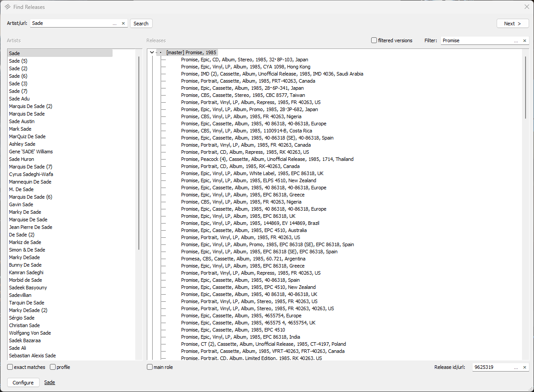Select artist Simon & De Sade
This screenshot has height=392, width=534.
point(27,250)
